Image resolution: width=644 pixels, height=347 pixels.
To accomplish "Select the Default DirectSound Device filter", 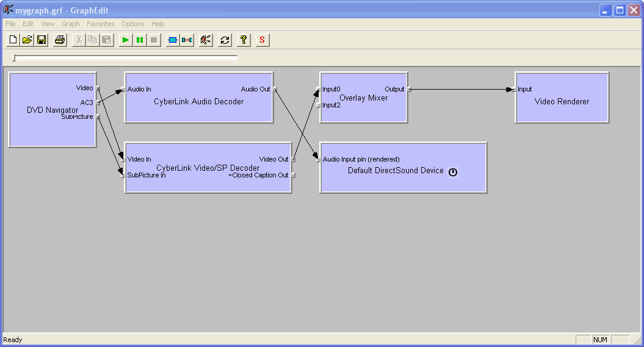I will [x=403, y=168].
